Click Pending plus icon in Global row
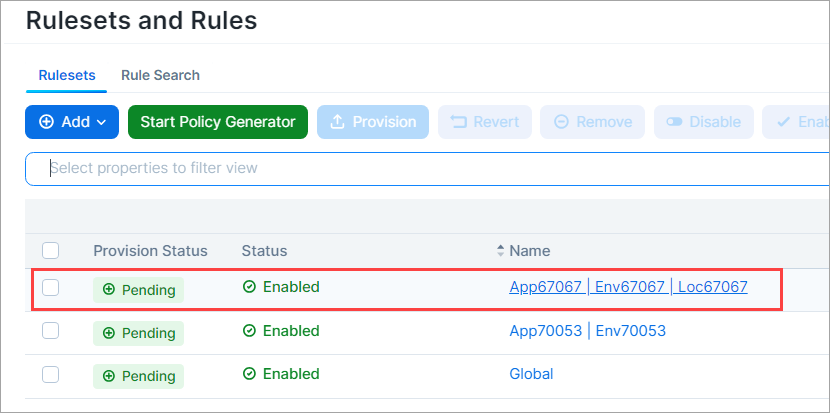The image size is (830, 413). click(x=109, y=376)
